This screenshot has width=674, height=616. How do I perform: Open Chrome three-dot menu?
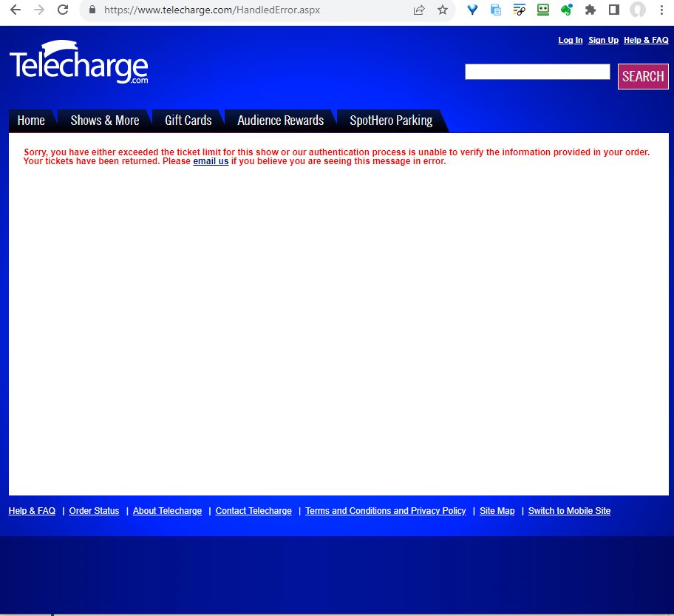click(661, 10)
